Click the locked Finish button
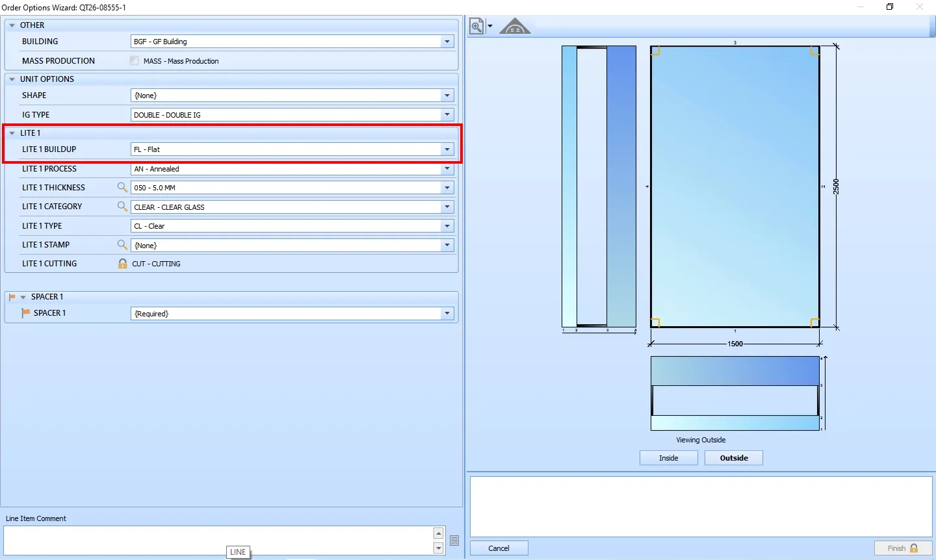Viewport: 936px width, 560px height. pyautogui.click(x=903, y=548)
